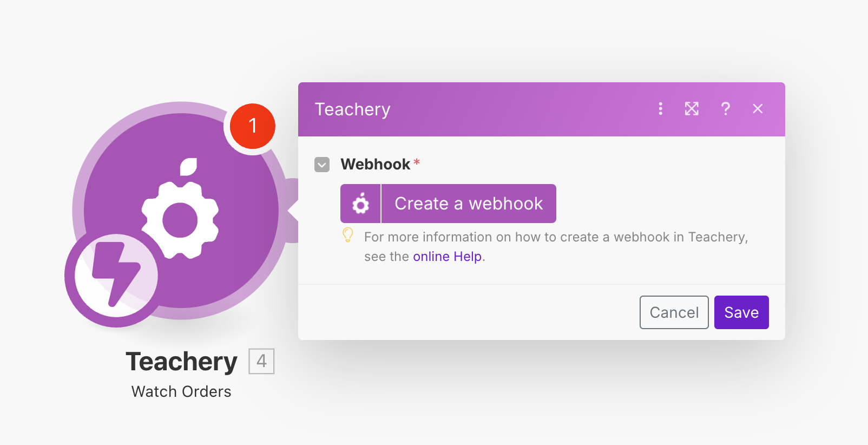Cancel the webhook configuration

(674, 312)
